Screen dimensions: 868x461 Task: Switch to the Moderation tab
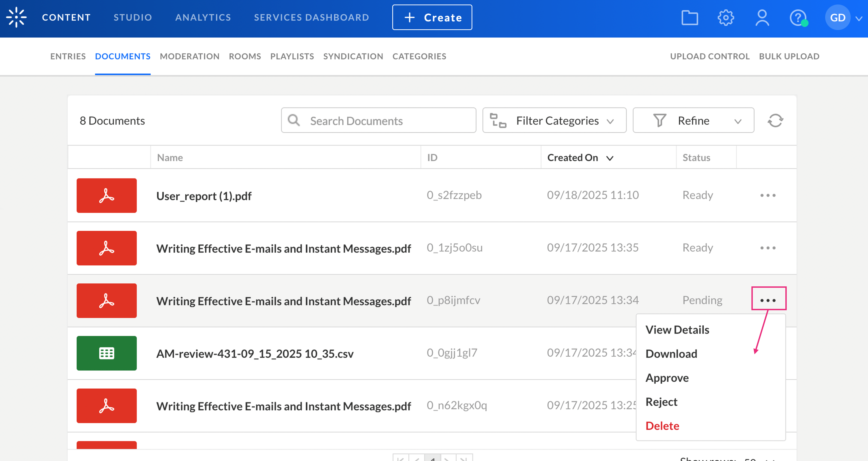189,56
